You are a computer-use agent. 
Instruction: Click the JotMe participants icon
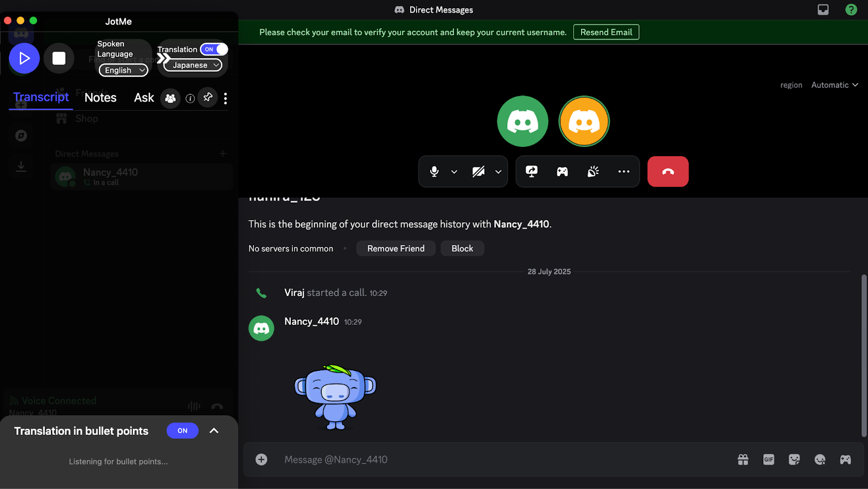pos(170,98)
